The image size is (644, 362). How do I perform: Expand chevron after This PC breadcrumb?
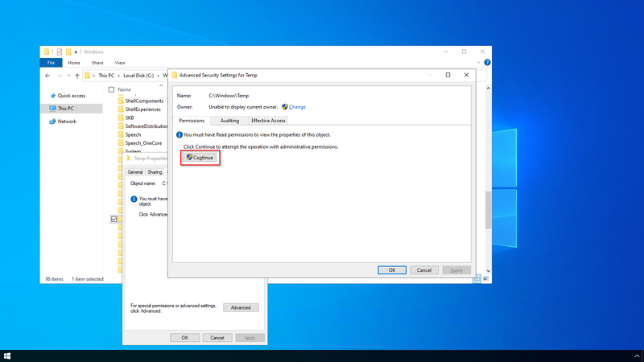coord(118,76)
